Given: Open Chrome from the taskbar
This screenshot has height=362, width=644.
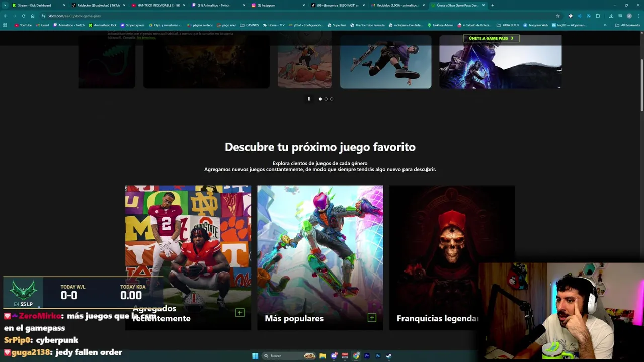Looking at the screenshot, I should tap(356, 356).
